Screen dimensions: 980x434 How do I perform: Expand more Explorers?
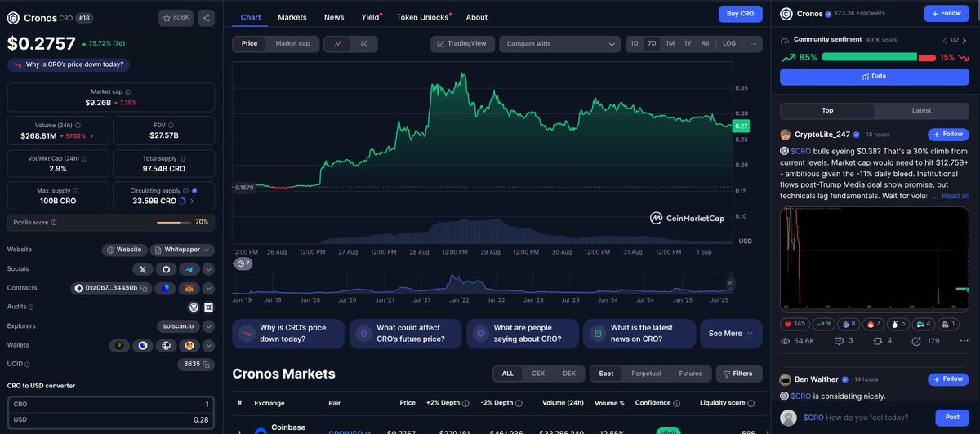point(208,326)
